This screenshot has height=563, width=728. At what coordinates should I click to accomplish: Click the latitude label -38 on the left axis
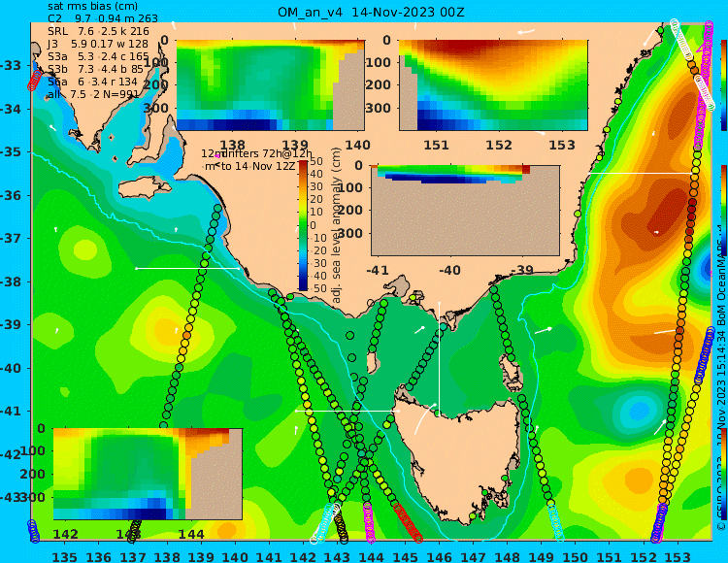point(12,281)
